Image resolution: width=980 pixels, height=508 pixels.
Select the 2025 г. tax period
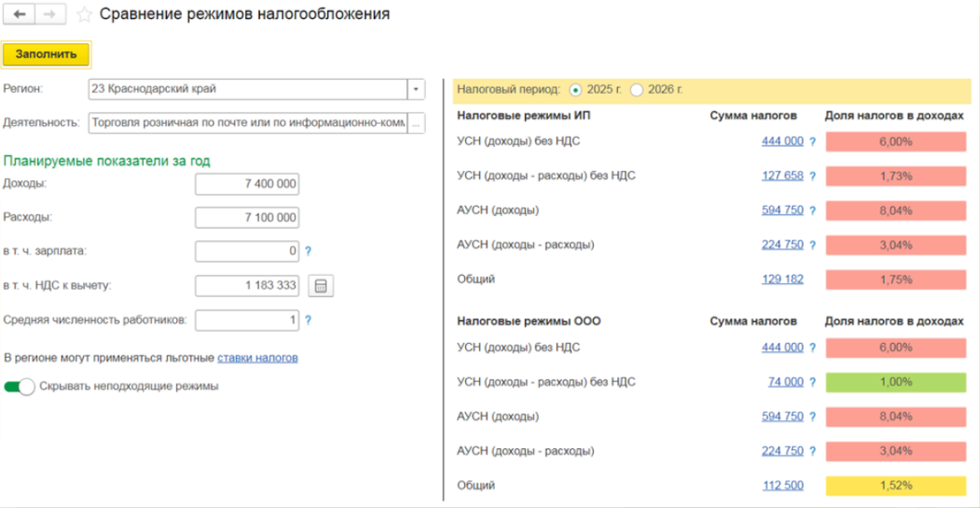pyautogui.click(x=576, y=90)
